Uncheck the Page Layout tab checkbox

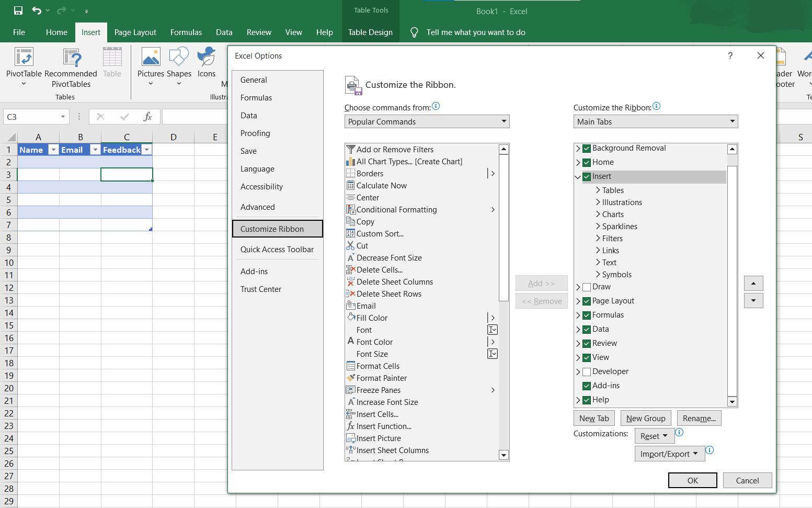point(587,301)
